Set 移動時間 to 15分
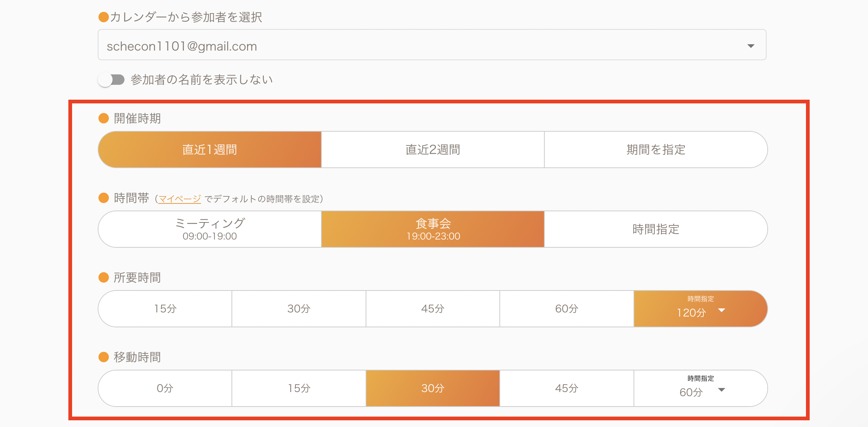This screenshot has width=868, height=427. pos(299,388)
